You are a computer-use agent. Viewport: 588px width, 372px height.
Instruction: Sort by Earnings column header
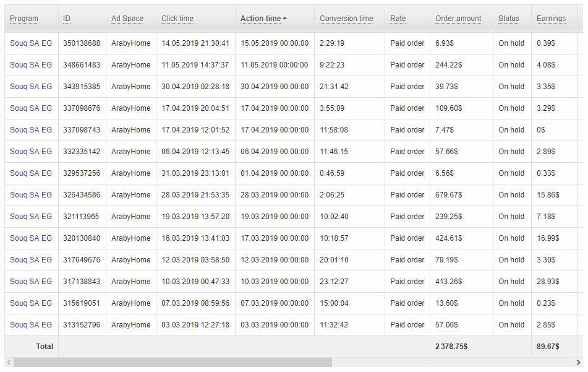pos(551,19)
